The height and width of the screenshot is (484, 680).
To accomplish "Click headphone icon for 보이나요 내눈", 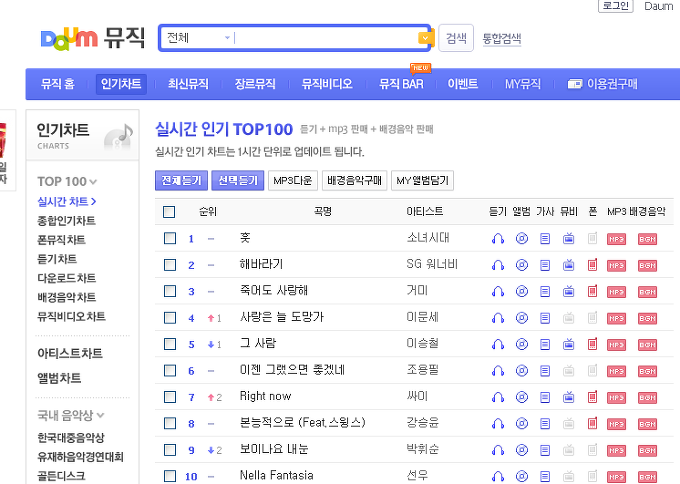I will pos(497,450).
